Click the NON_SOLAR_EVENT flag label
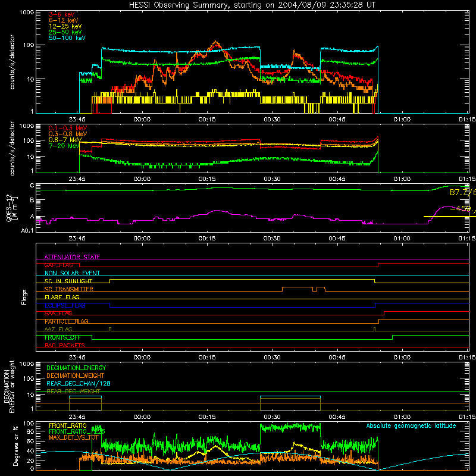 [72, 273]
